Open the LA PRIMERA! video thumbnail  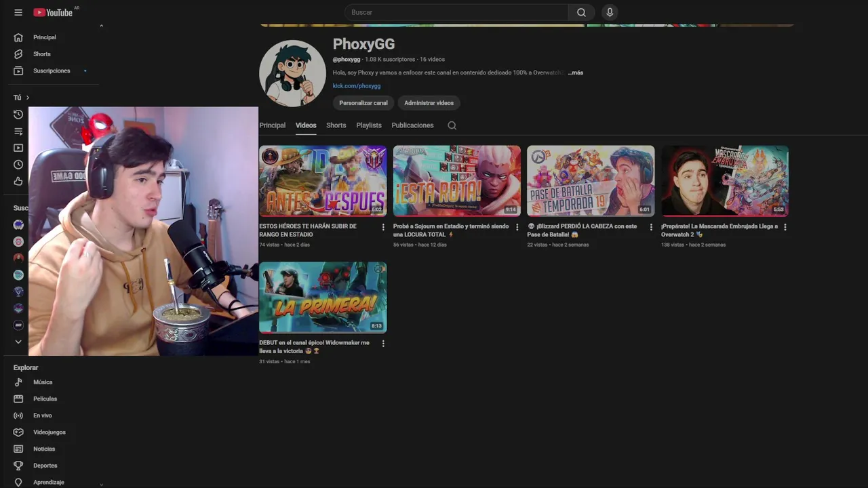323,298
